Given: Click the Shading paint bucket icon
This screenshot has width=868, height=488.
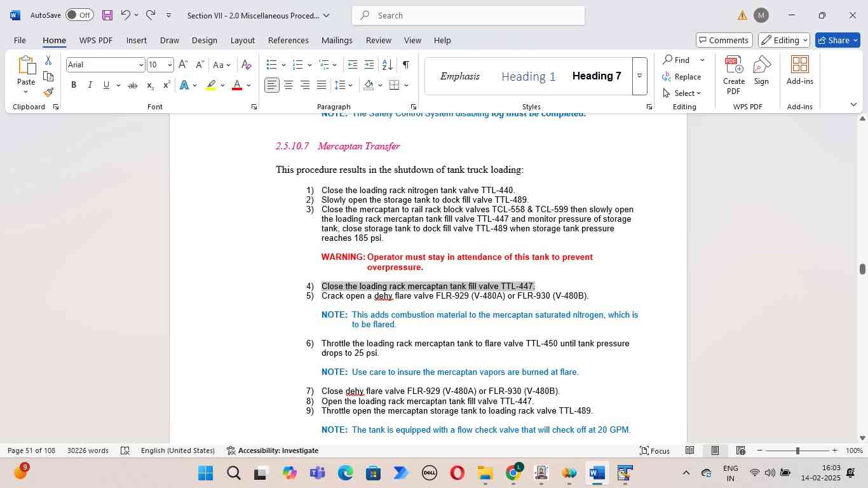Looking at the screenshot, I should tap(369, 85).
